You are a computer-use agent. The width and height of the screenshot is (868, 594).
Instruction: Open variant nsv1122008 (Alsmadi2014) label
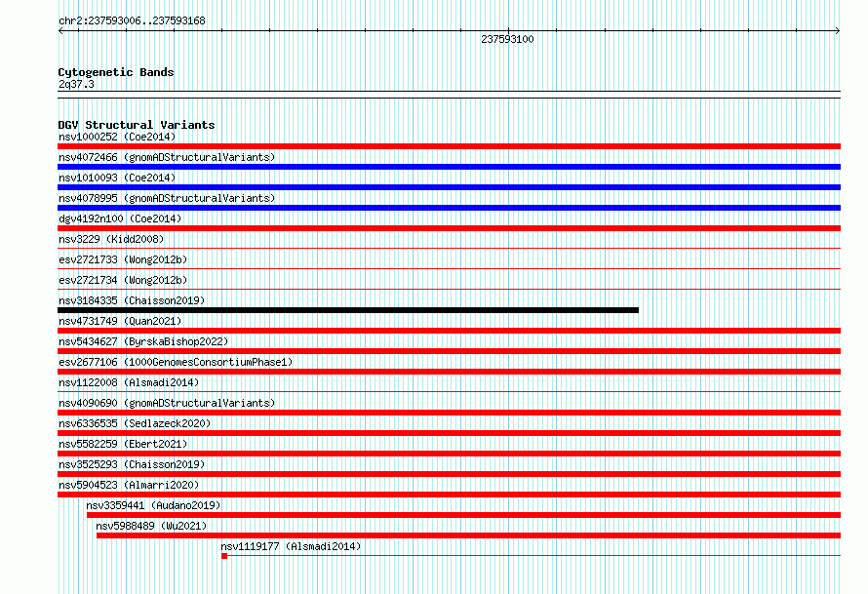pyautogui.click(x=129, y=382)
